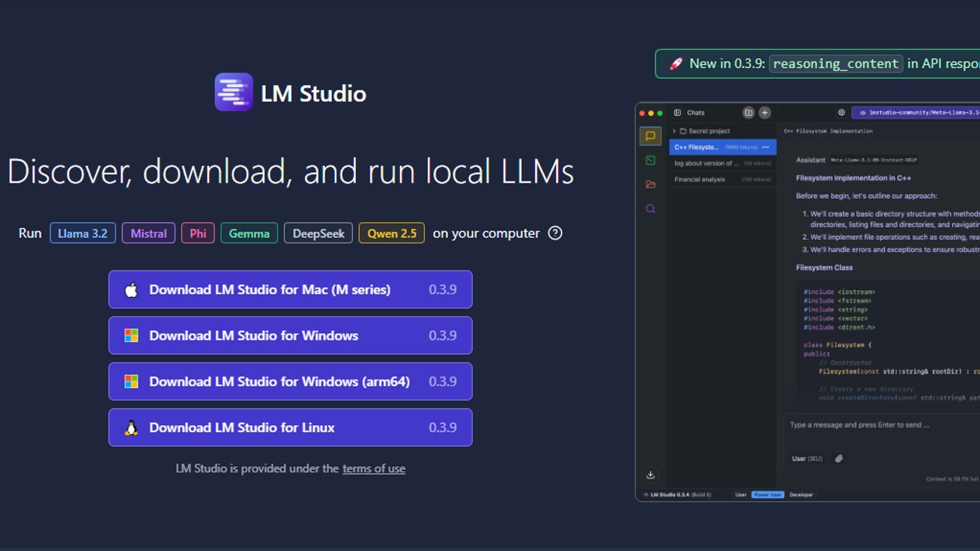Click the new chat plus icon
980x551 pixels.
764,113
